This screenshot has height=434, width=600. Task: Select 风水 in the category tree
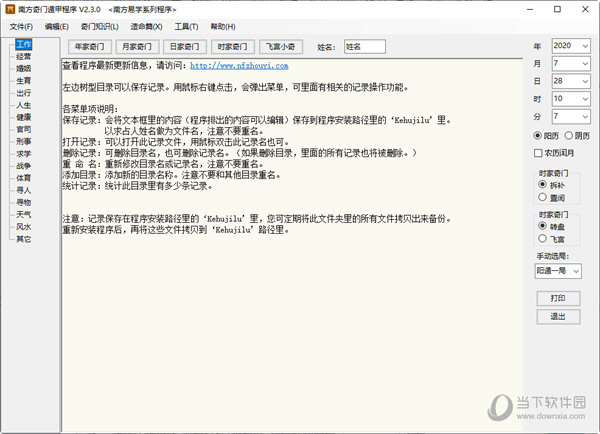[24, 227]
